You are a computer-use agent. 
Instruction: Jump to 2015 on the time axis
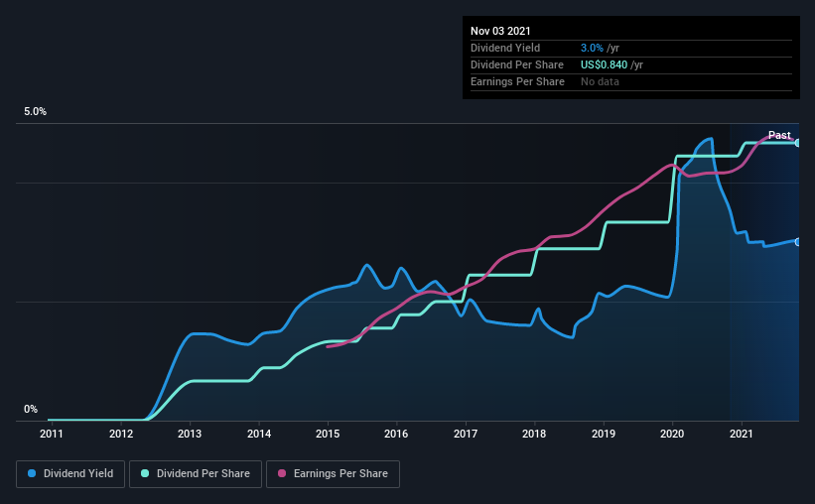[328, 434]
